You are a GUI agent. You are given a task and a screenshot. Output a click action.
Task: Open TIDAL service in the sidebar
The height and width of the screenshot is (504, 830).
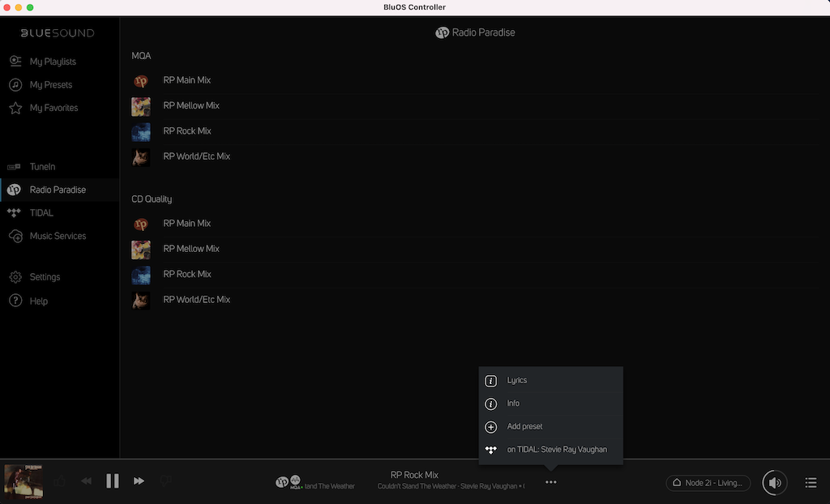pyautogui.click(x=59, y=213)
